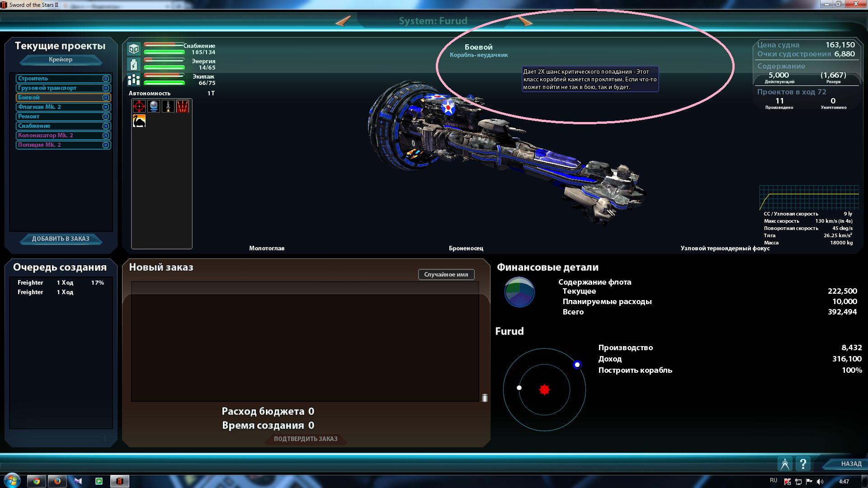Select the blue sphere module icon

[x=154, y=106]
